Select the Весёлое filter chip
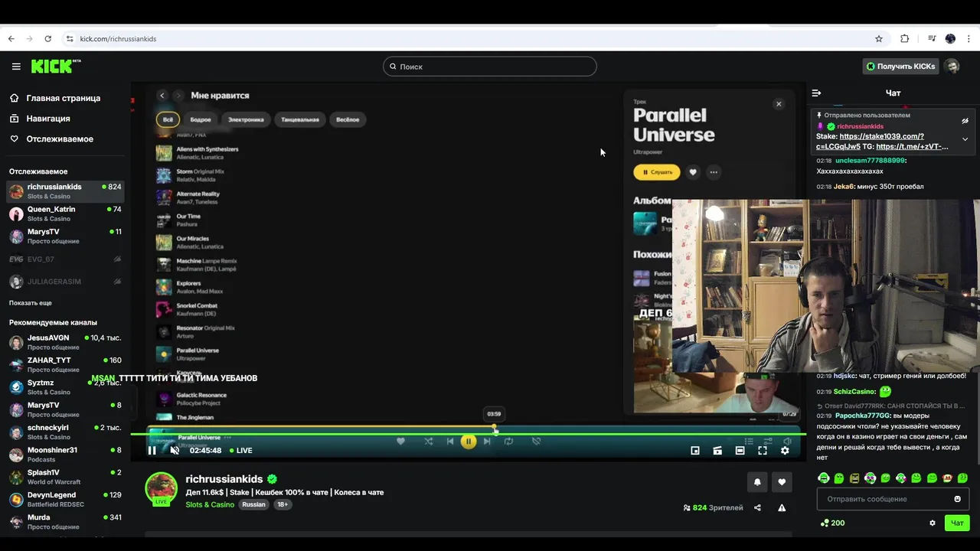This screenshot has height=551, width=980. pos(348,119)
